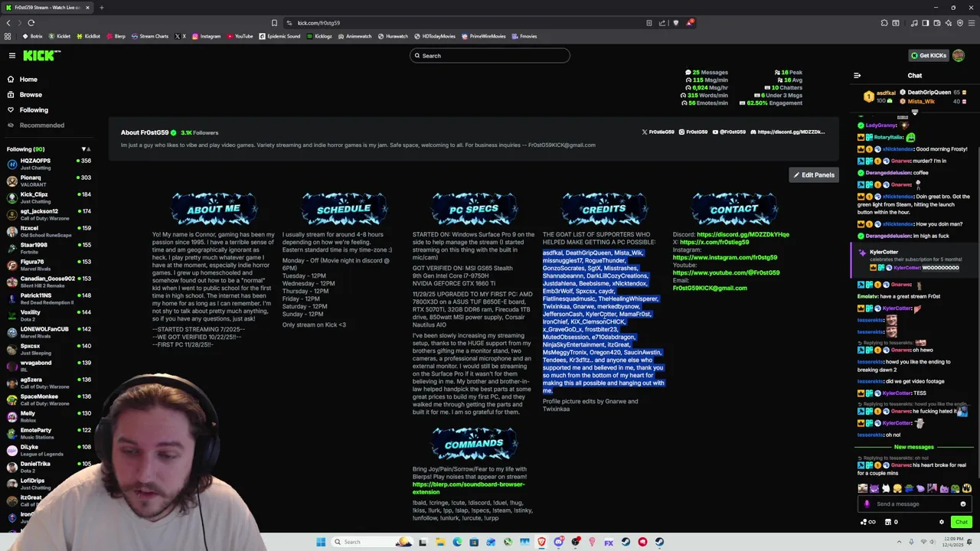Open Epidemic Sound bookmark

279,36
